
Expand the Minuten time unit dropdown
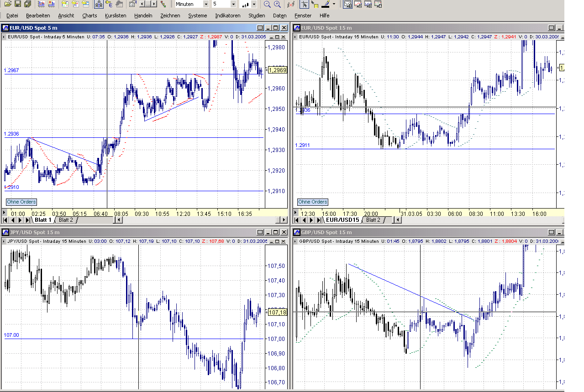(206, 4)
